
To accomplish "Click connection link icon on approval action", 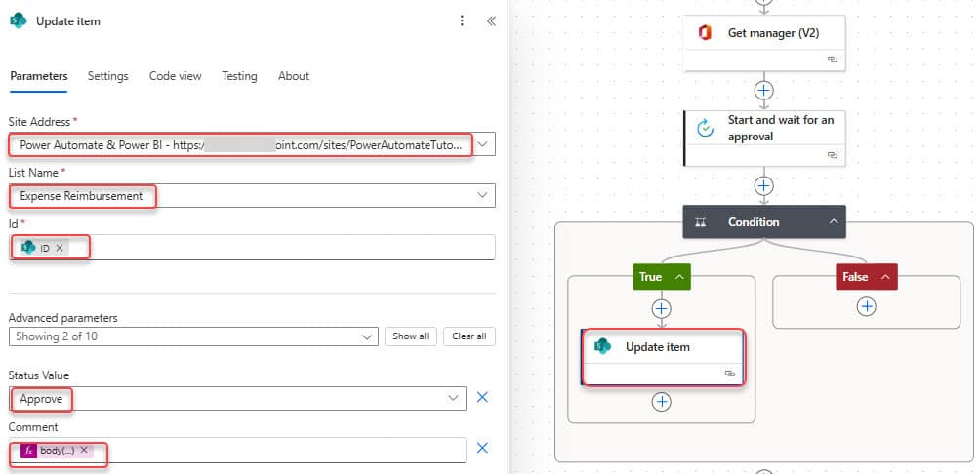I will point(832,155).
